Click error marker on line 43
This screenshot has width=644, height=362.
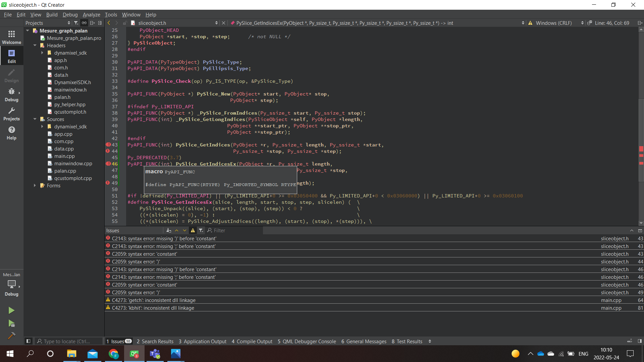(108, 145)
